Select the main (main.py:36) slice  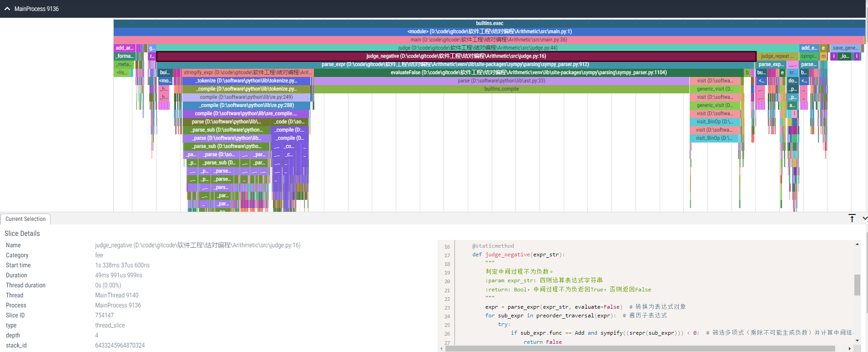click(489, 40)
